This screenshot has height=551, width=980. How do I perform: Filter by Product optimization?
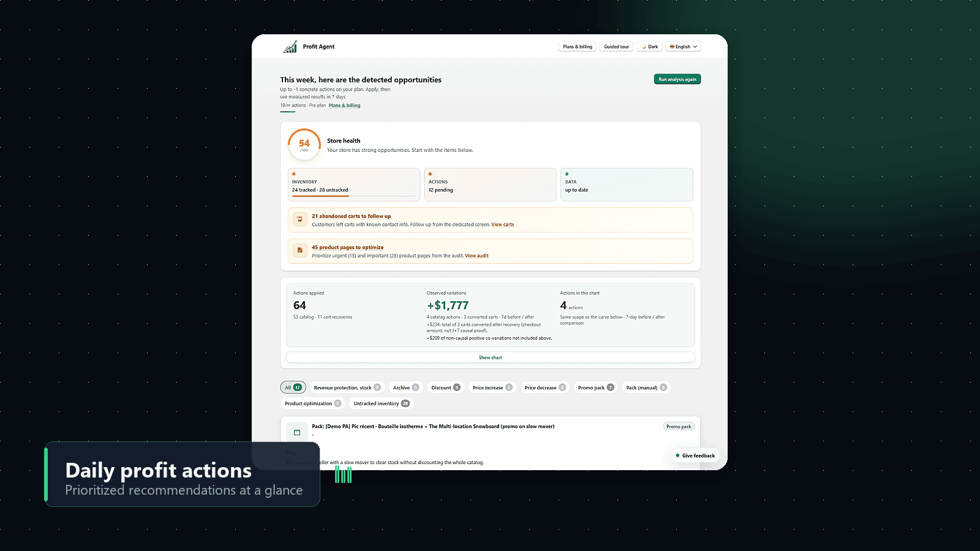point(313,403)
